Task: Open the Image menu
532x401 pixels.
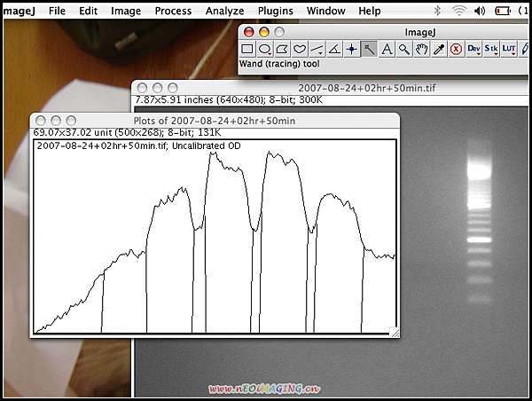Action: [x=126, y=11]
